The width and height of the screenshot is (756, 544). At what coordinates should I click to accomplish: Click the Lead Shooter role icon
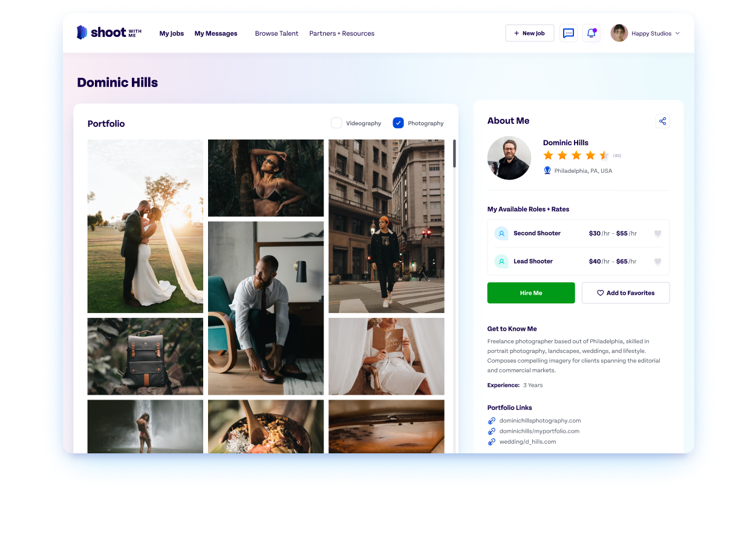click(x=501, y=261)
